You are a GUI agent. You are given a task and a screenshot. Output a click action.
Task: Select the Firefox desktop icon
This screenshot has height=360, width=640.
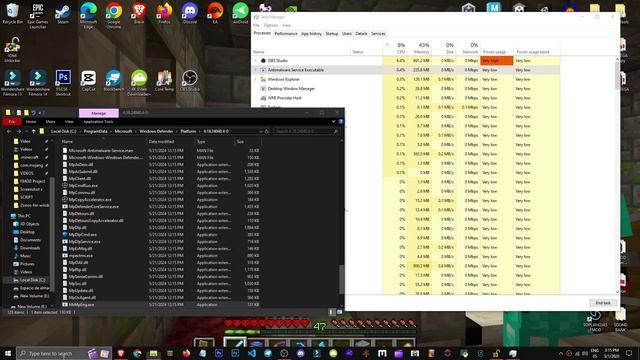click(164, 14)
